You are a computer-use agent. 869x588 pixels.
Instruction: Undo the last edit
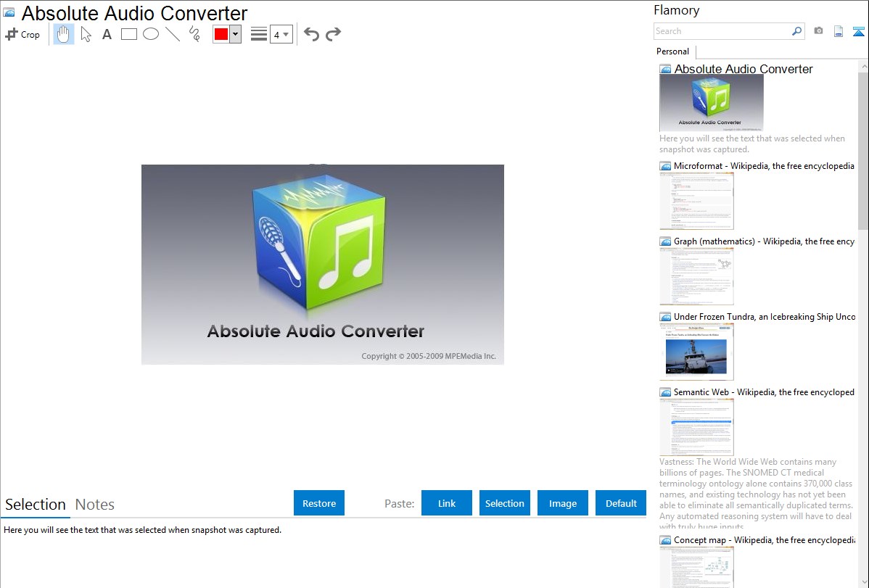pos(311,34)
